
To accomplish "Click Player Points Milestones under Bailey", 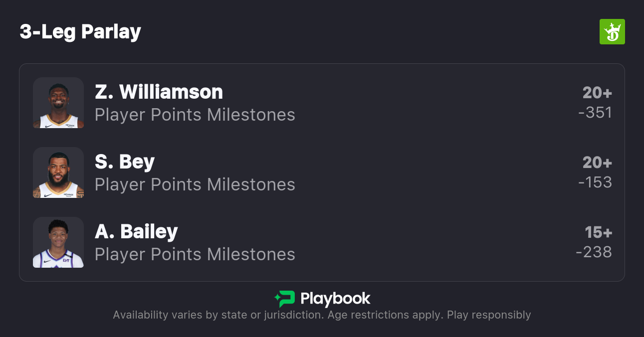I will click(x=195, y=254).
